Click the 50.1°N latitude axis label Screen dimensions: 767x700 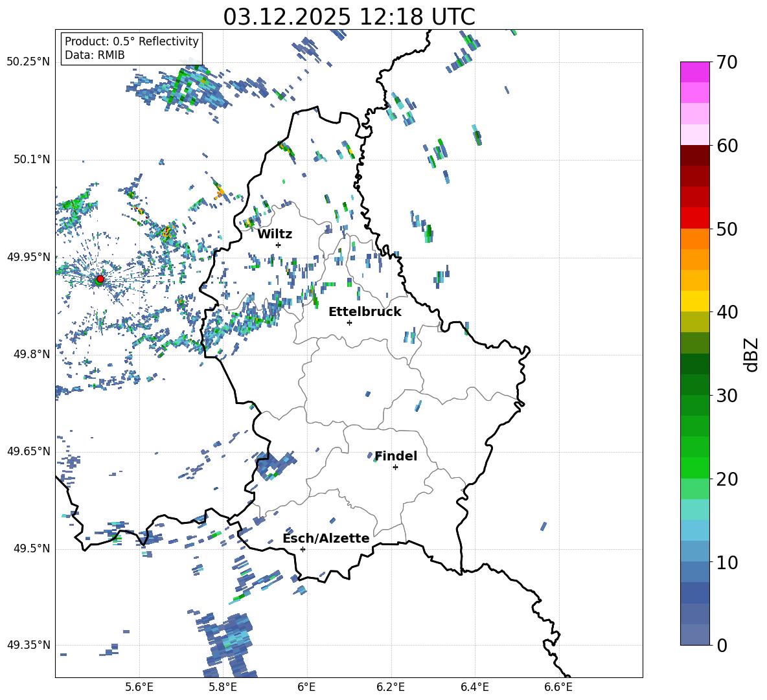point(32,159)
